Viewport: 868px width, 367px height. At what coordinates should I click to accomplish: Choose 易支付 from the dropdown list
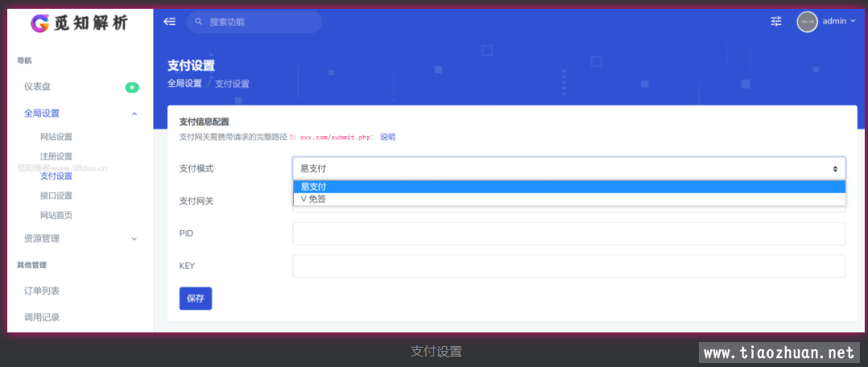coord(568,187)
